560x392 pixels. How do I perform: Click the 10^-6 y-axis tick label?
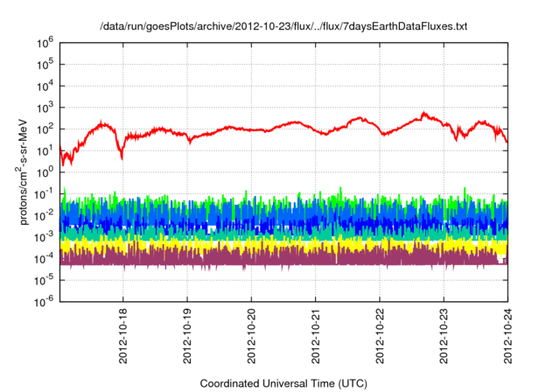click(44, 302)
